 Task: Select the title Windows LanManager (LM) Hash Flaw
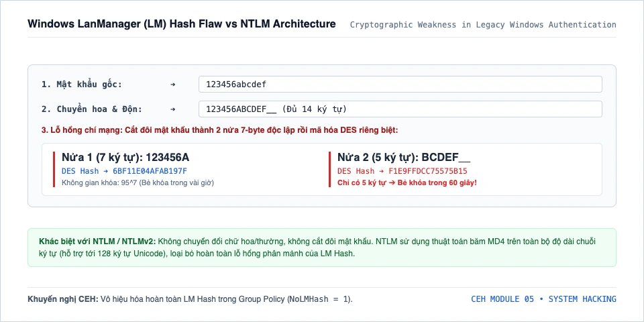tap(182, 24)
